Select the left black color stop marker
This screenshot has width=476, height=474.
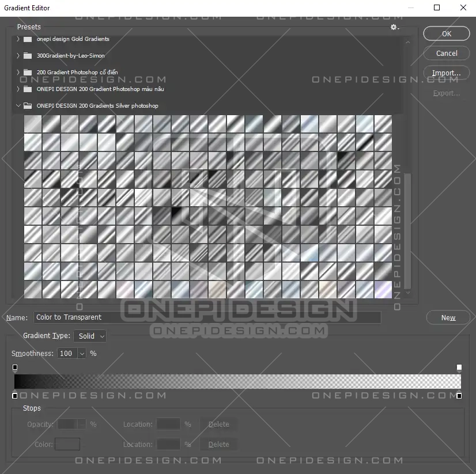pyautogui.click(x=15, y=396)
